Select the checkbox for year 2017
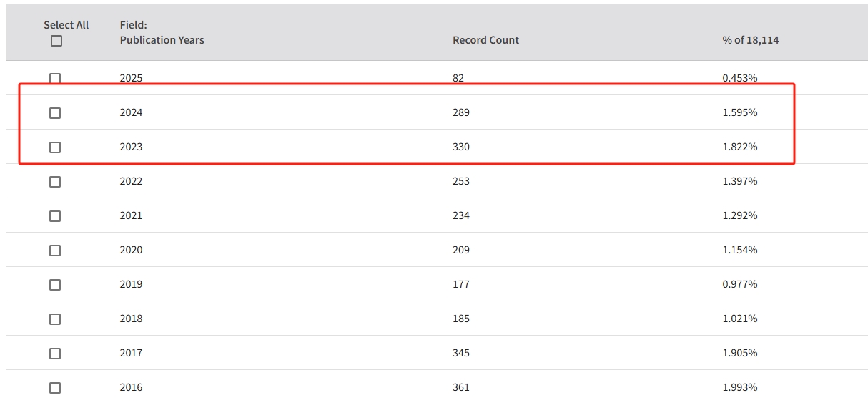 coord(55,354)
